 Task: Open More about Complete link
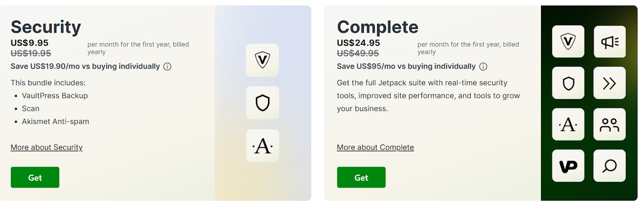click(x=375, y=147)
